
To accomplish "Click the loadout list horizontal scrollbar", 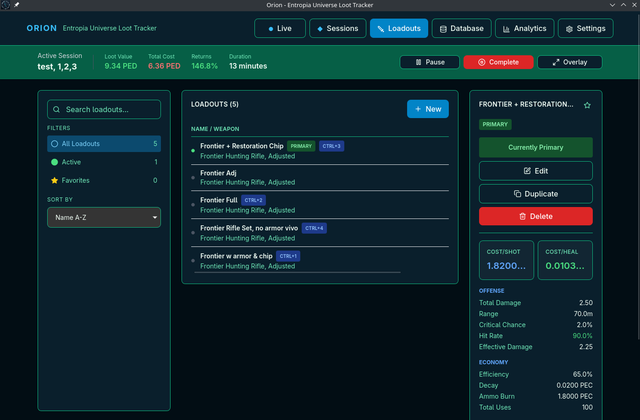I will [x=298, y=272].
